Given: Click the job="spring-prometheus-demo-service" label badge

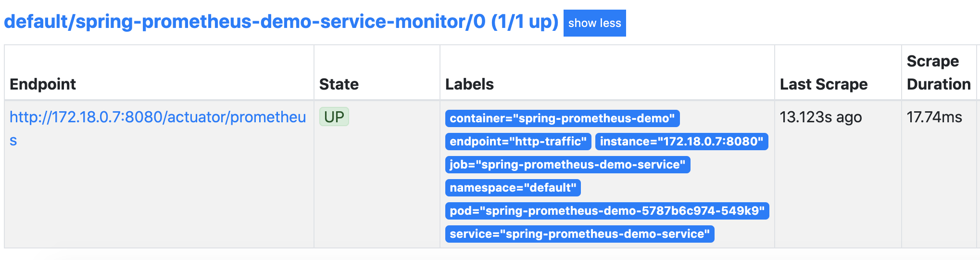Looking at the screenshot, I should (x=567, y=165).
